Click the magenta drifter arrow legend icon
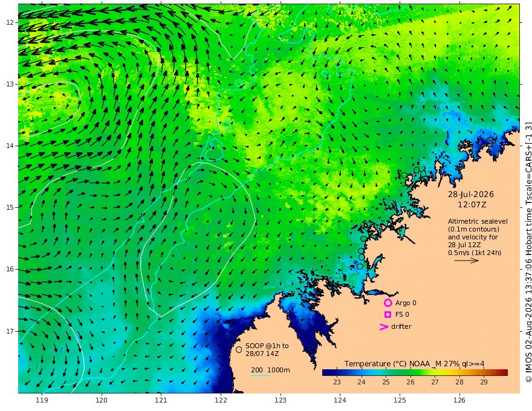Viewport: 532px width, 411px height. click(x=384, y=327)
